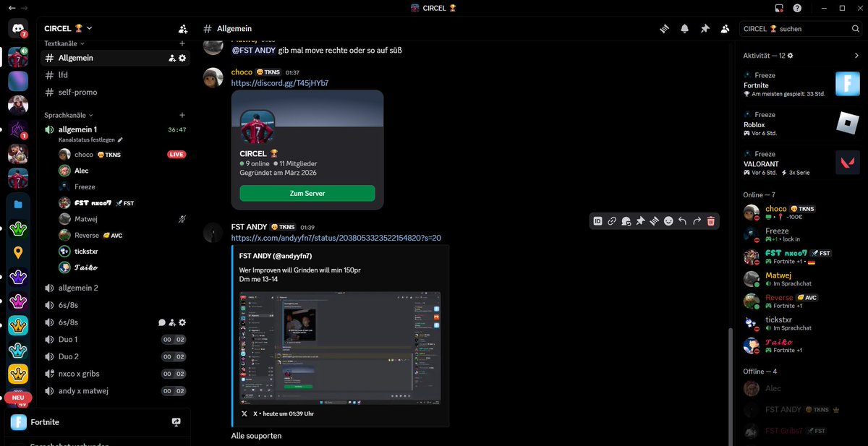Image resolution: width=868 pixels, height=446 pixels.
Task: Collapse the Textkanäle category
Action: coord(64,43)
